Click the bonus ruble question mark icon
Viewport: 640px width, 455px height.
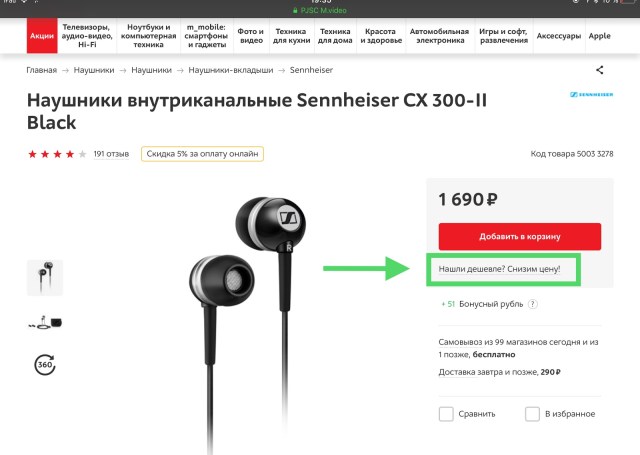tap(533, 304)
